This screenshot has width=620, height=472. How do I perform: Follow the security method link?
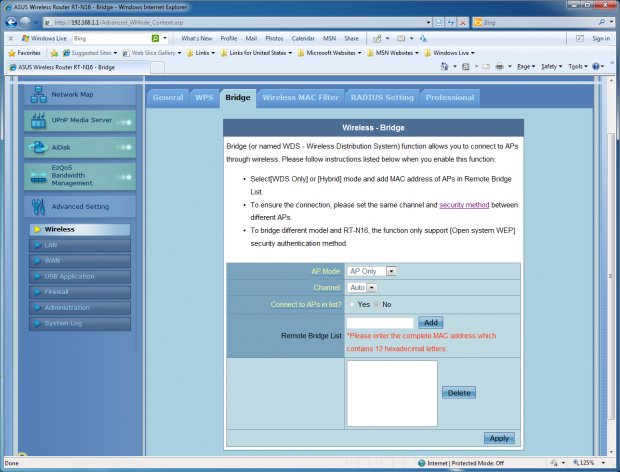(465, 205)
